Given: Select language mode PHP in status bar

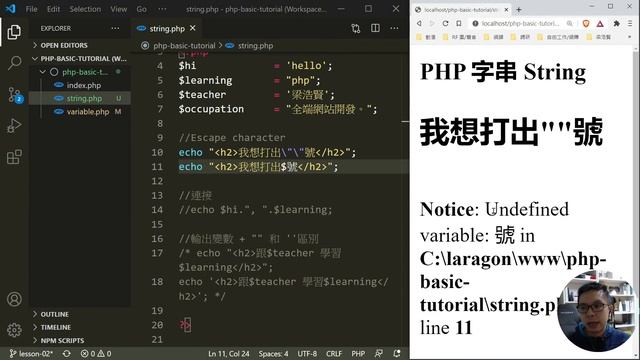Looking at the screenshot, I should 358,354.
